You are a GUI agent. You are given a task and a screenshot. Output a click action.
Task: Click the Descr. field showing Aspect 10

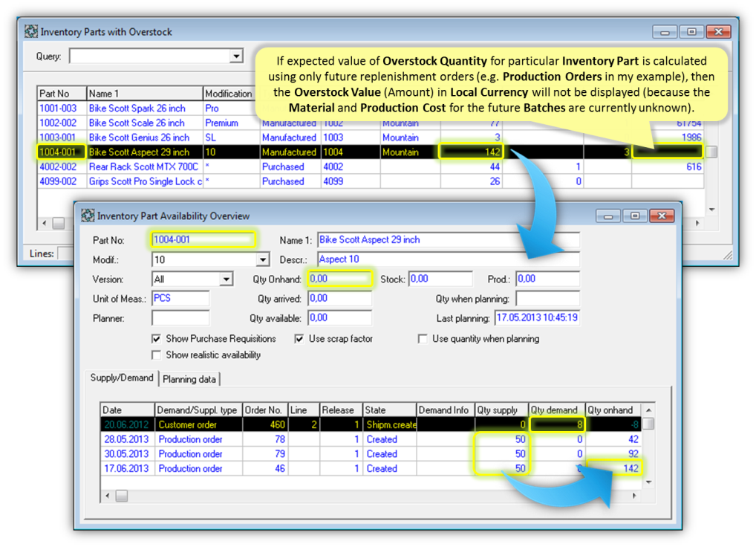click(x=449, y=259)
